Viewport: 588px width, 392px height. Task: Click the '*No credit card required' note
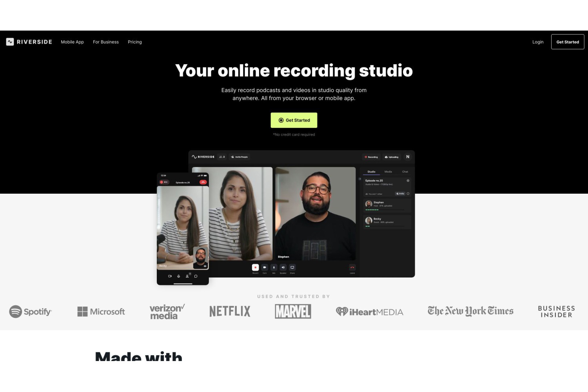[294, 134]
